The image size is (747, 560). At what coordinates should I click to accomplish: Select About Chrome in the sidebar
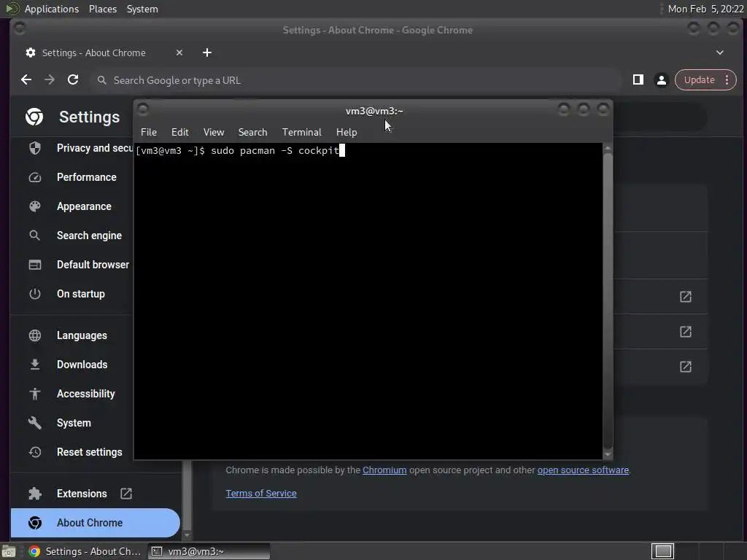point(96,523)
